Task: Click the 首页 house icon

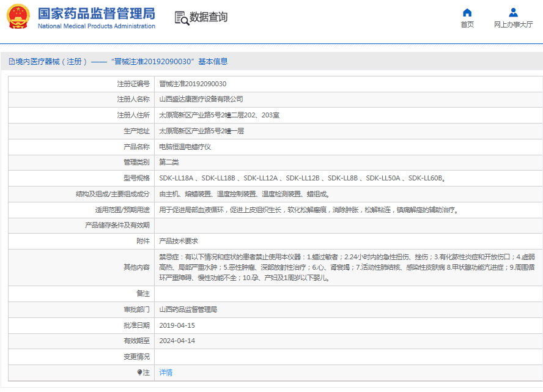Action: (x=467, y=12)
